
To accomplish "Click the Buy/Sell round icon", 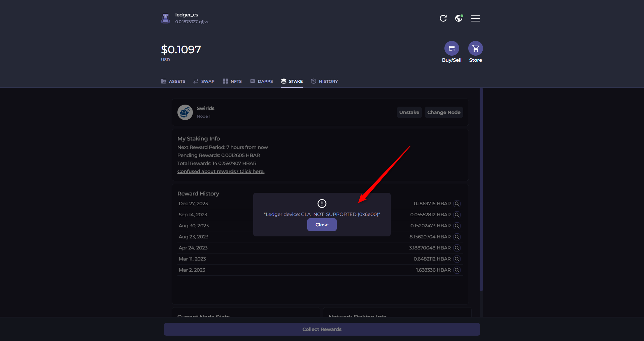I will coord(451,48).
